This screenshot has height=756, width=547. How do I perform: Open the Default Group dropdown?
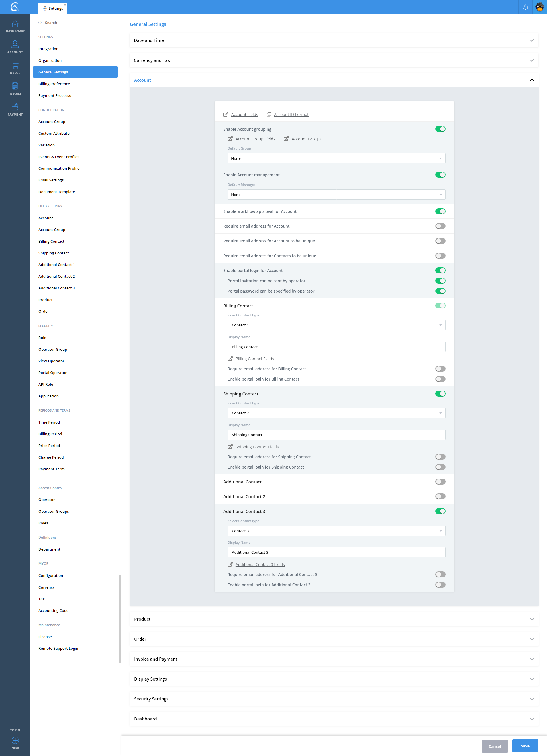point(336,158)
